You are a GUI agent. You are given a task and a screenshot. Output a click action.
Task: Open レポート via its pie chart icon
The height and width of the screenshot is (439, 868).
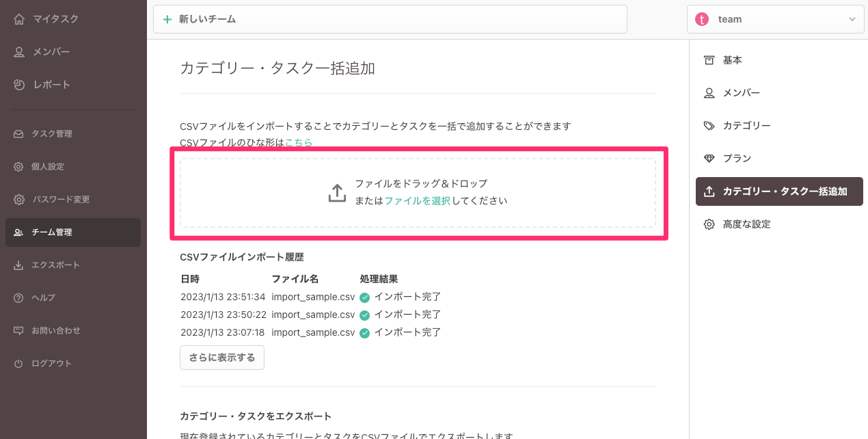point(19,85)
